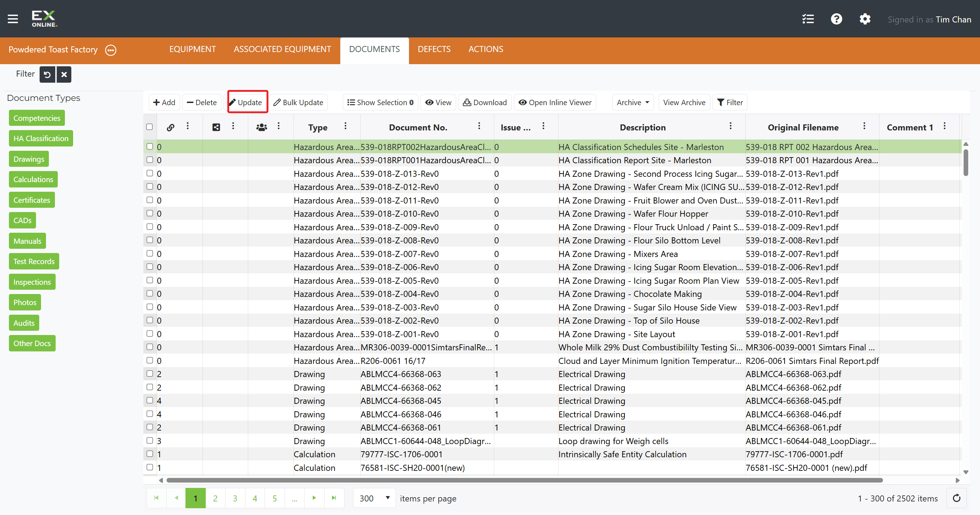Screen dimensions: 980x515
Task: Click the Delete button
Action: [x=201, y=103]
